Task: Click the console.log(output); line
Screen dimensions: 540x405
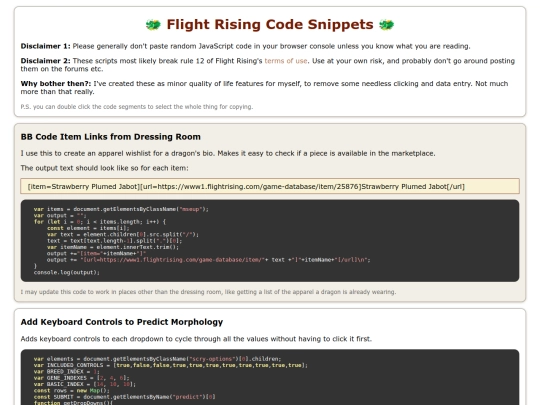Action: click(67, 272)
